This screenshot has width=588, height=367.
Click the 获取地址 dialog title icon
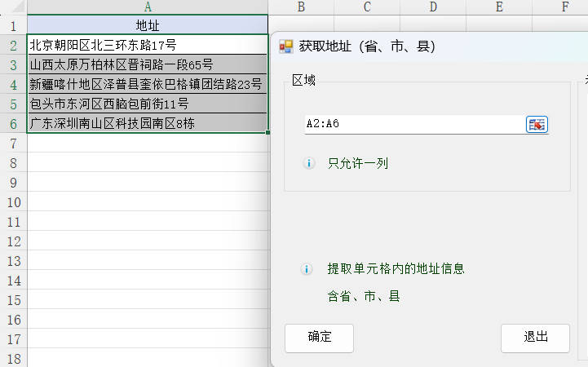285,46
